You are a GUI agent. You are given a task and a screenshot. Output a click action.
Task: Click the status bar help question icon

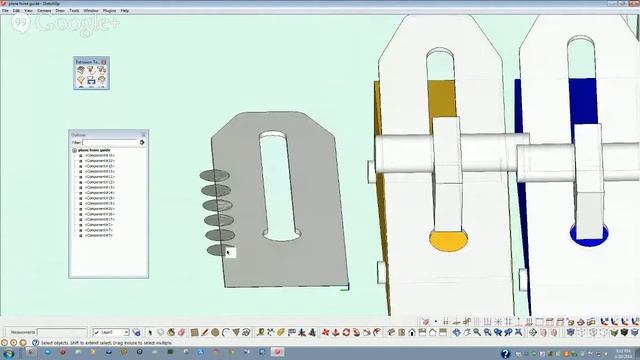click(35, 343)
